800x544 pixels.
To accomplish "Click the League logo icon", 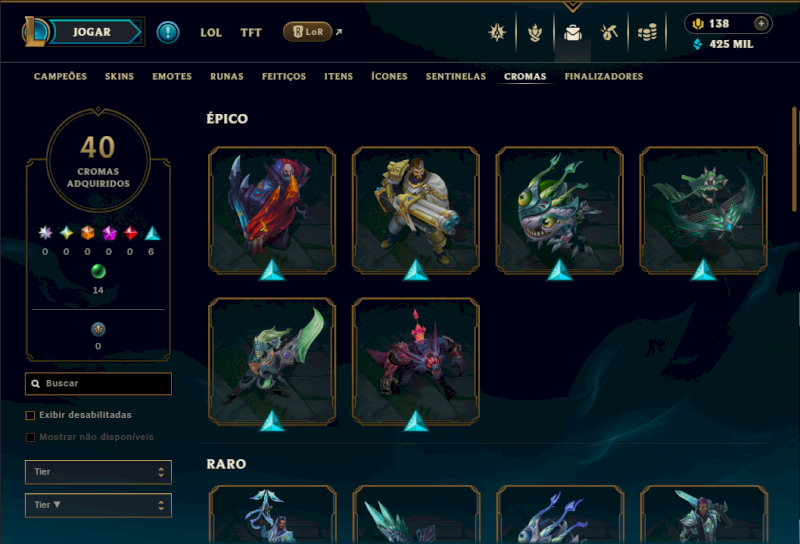I will point(35,32).
